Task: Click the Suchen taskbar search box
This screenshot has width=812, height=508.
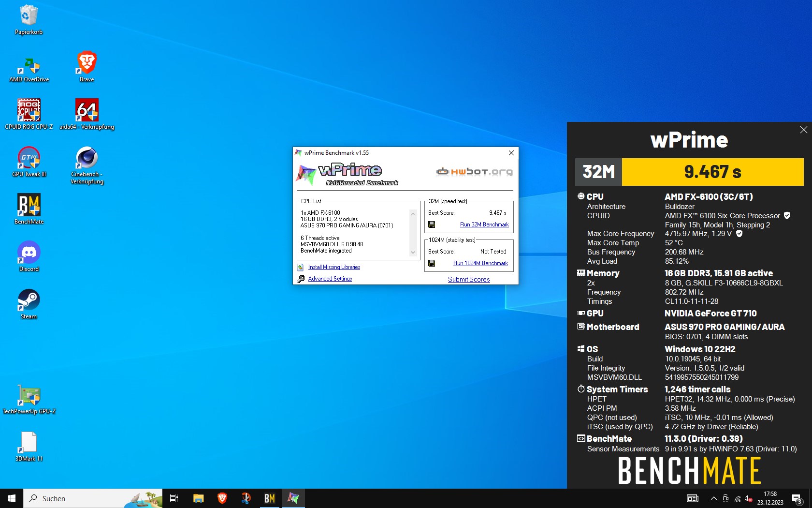Action: pyautogui.click(x=93, y=498)
